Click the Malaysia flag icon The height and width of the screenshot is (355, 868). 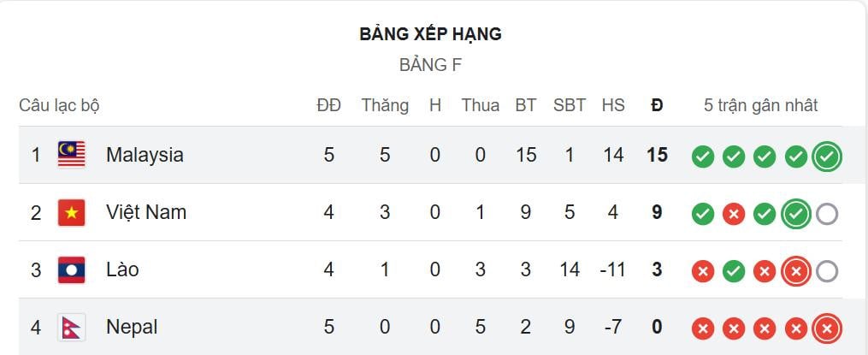(x=71, y=155)
